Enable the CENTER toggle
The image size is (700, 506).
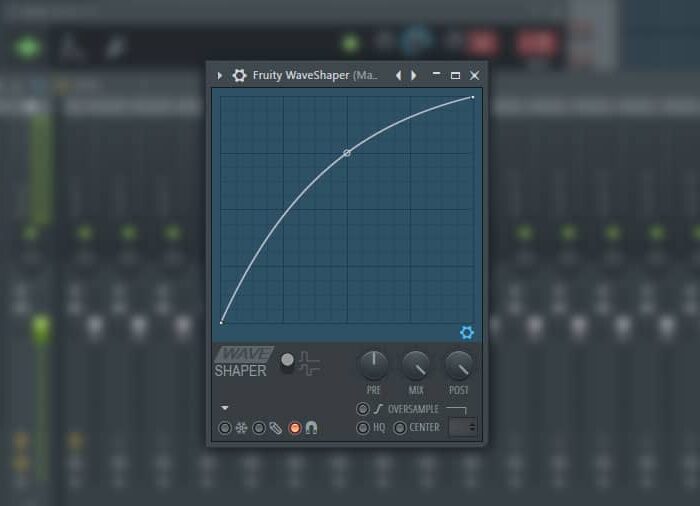click(x=400, y=428)
